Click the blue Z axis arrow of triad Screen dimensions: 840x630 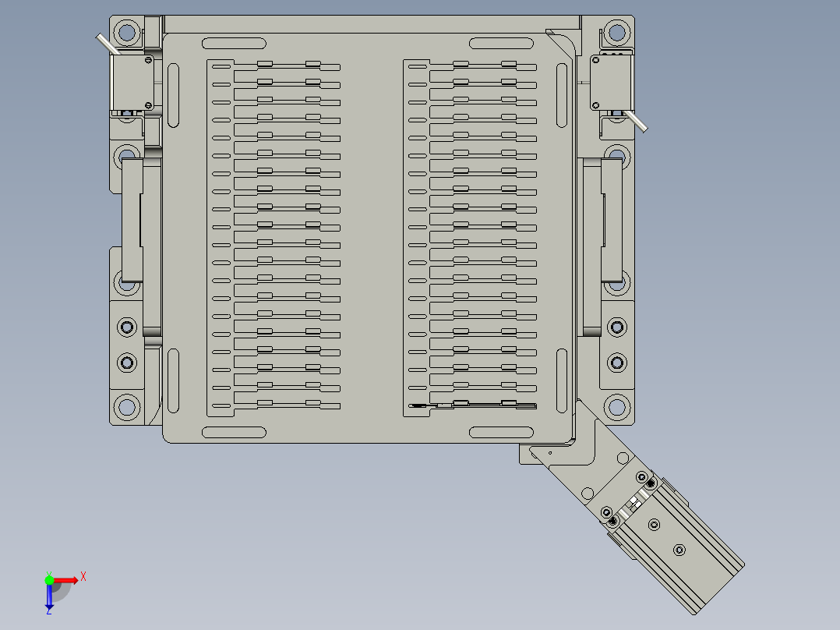click(x=49, y=596)
